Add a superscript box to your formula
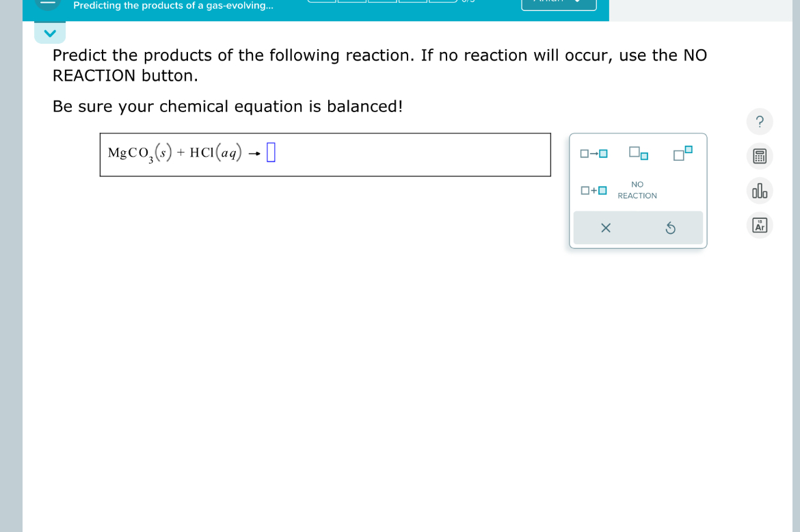This screenshot has height=532, width=800. (x=682, y=153)
